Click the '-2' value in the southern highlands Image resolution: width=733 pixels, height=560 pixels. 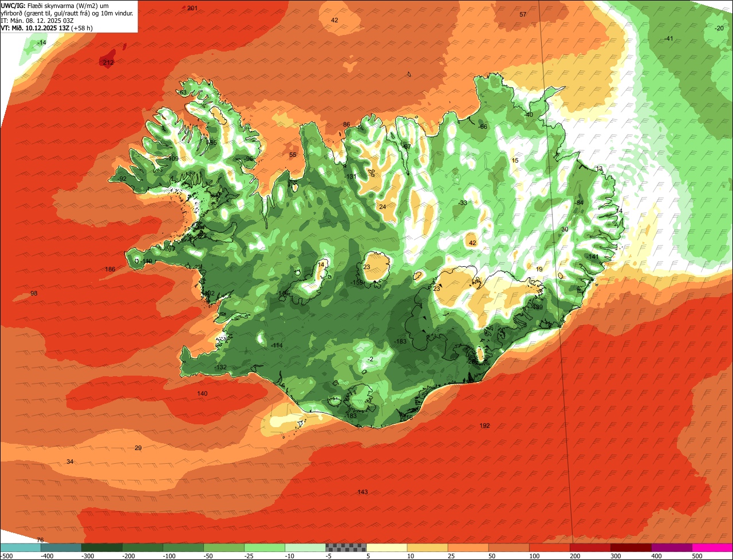(371, 360)
